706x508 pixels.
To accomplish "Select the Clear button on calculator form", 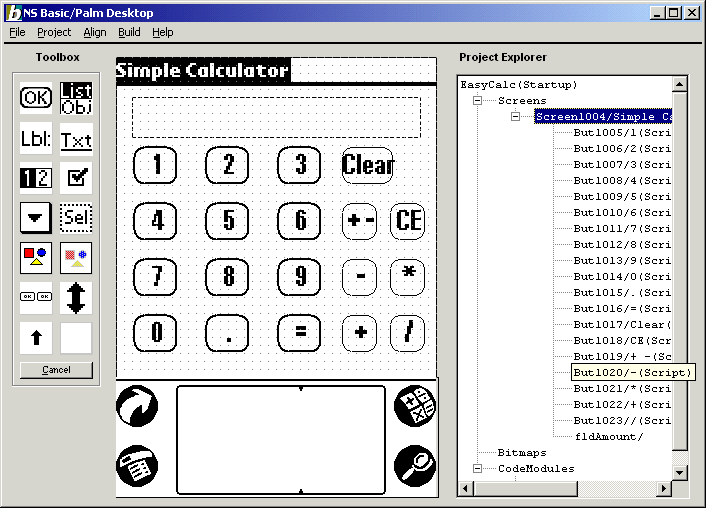I will [x=368, y=165].
